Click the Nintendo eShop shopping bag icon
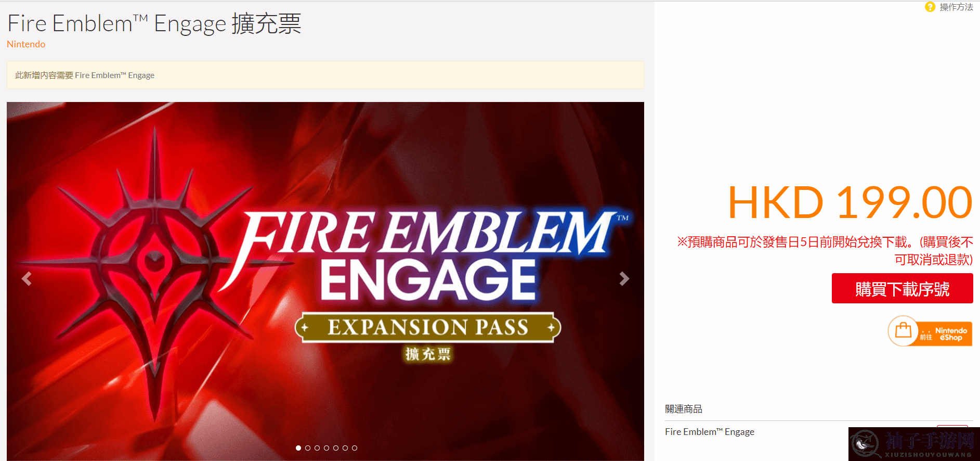The width and height of the screenshot is (980, 461). coord(903,330)
